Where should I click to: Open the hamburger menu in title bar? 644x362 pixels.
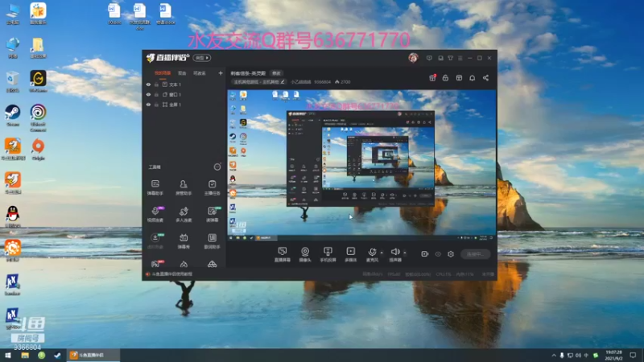click(x=460, y=58)
